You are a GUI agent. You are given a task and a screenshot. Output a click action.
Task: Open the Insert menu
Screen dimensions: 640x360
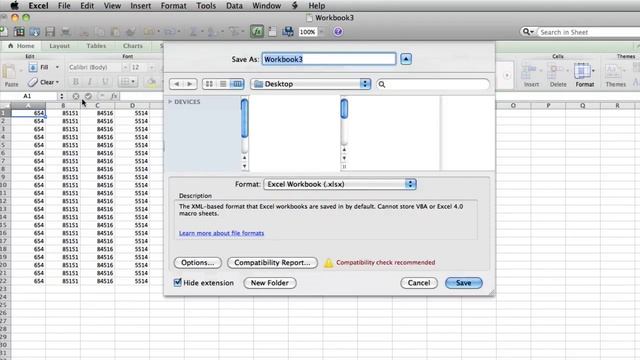click(140, 6)
